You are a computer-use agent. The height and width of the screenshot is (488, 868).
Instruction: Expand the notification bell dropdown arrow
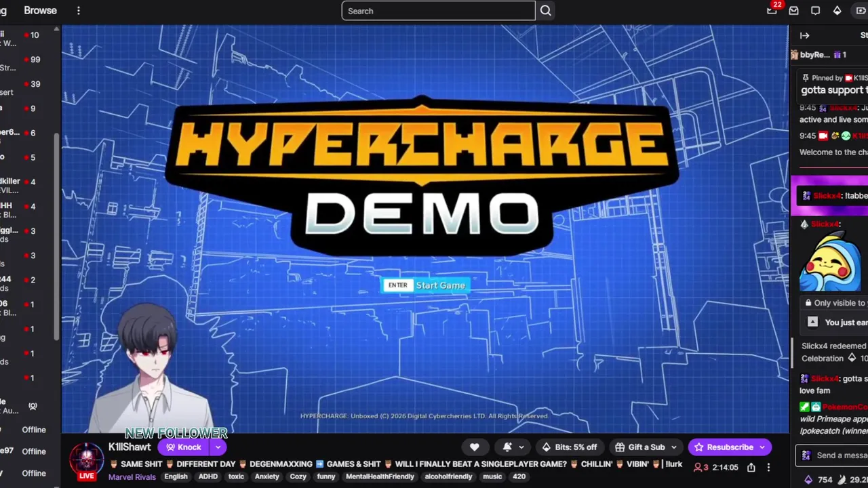521,447
